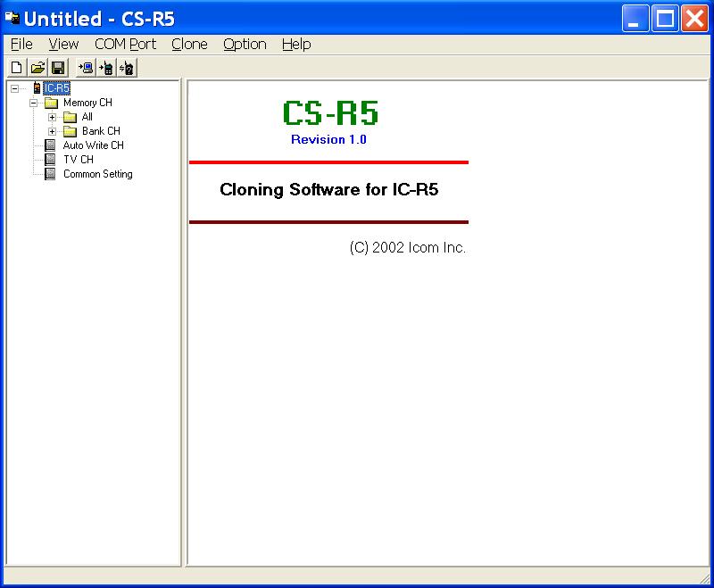Click the window resize grip corner

pyautogui.click(x=704, y=577)
